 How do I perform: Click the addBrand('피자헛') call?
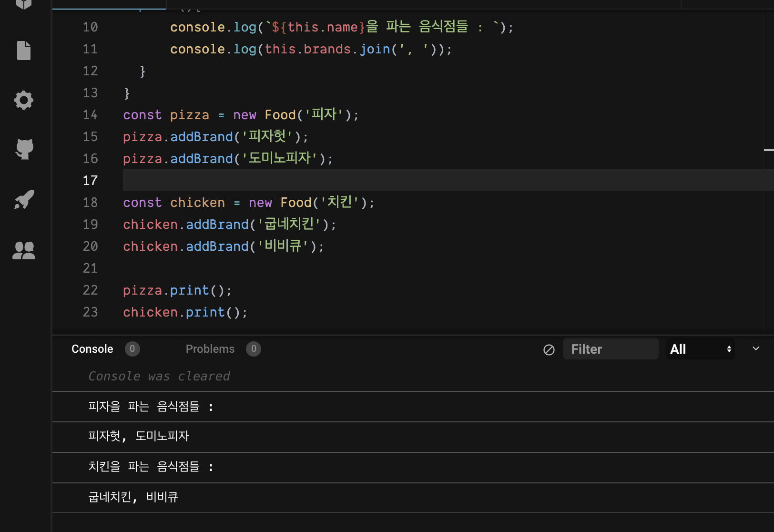pos(239,137)
